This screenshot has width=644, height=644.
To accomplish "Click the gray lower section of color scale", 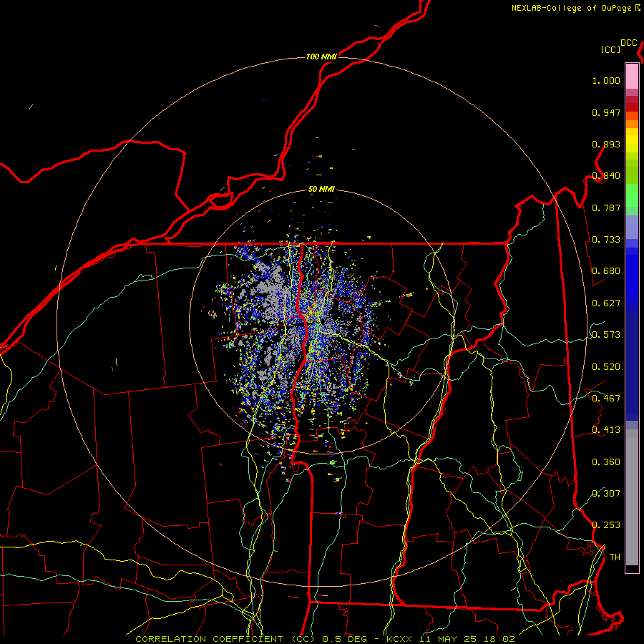I will (632, 497).
